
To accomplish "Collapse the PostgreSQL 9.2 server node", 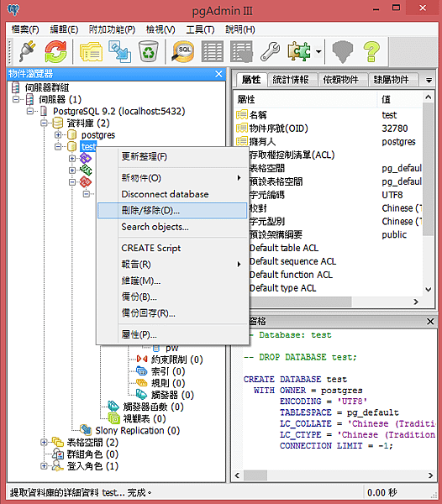I will point(30,111).
